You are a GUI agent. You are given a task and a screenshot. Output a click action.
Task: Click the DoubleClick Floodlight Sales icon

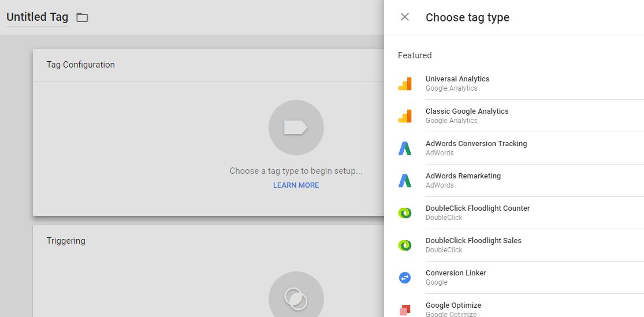pos(404,245)
